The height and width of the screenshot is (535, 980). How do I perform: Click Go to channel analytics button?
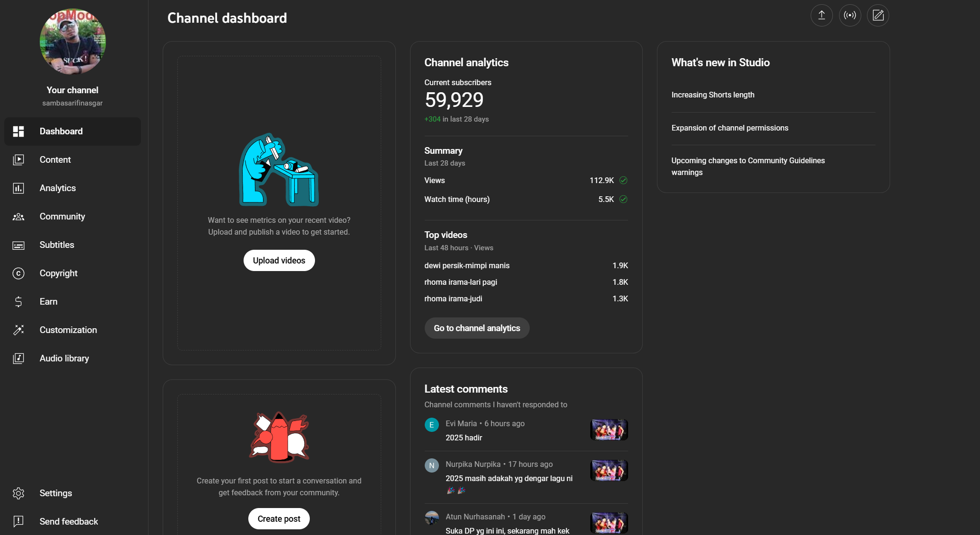[x=477, y=328]
